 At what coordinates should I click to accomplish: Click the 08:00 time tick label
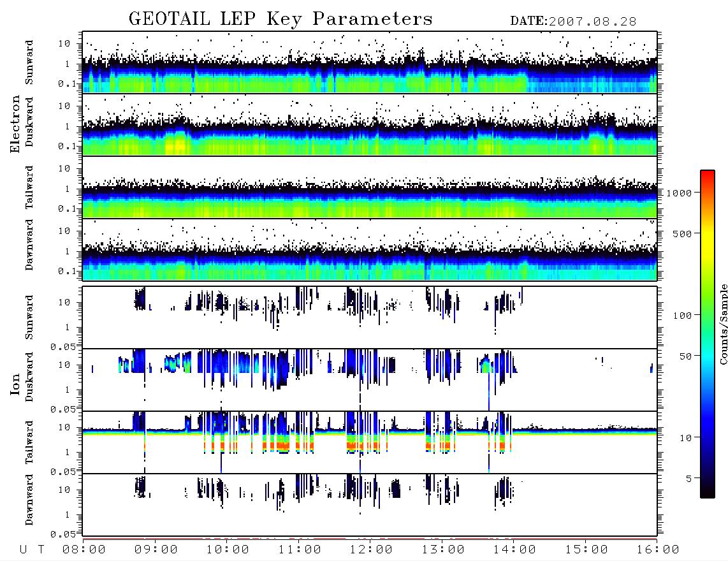[x=84, y=550]
